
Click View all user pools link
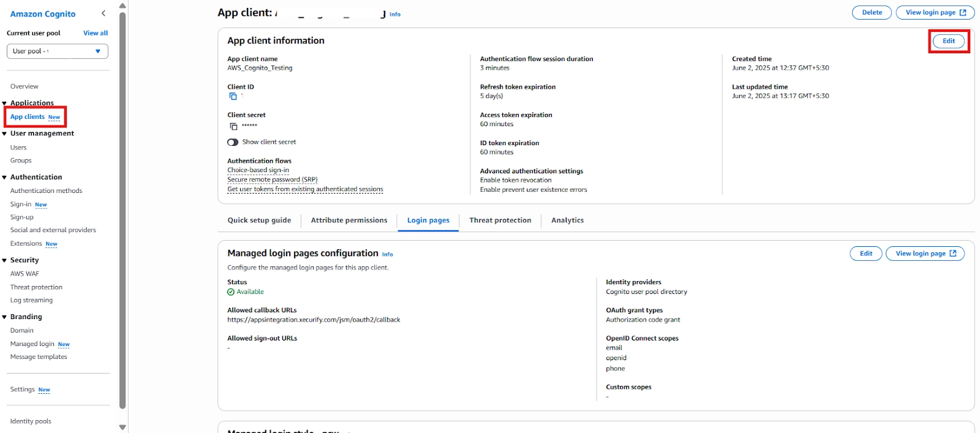click(96, 33)
